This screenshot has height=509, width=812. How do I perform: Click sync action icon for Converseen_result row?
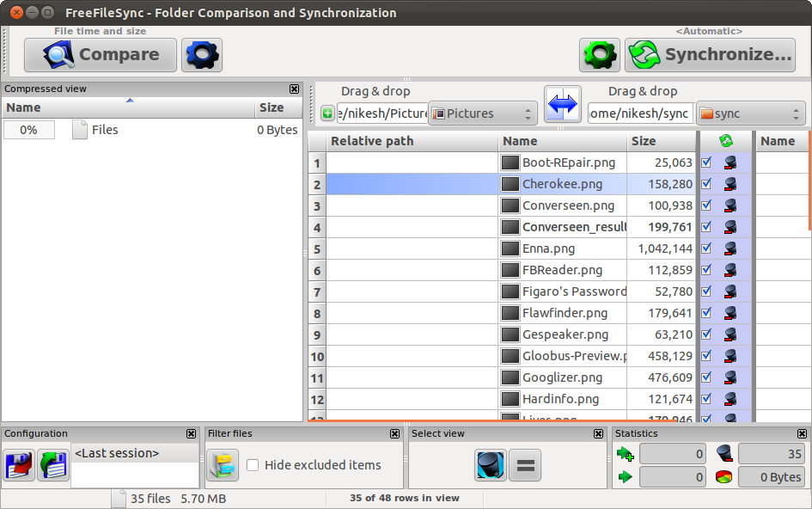pos(730,227)
